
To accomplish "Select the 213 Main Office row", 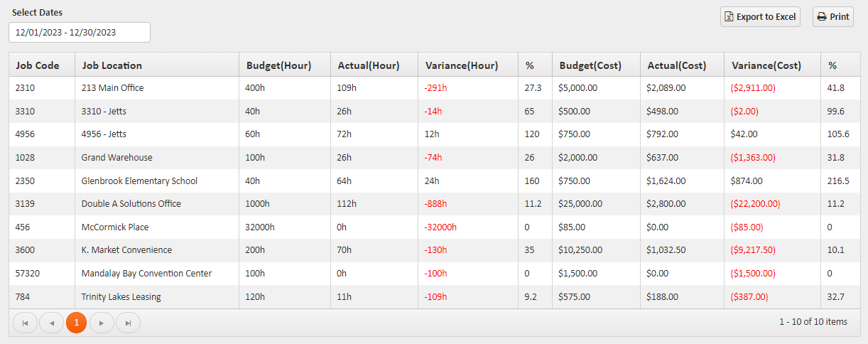I will tap(112, 88).
